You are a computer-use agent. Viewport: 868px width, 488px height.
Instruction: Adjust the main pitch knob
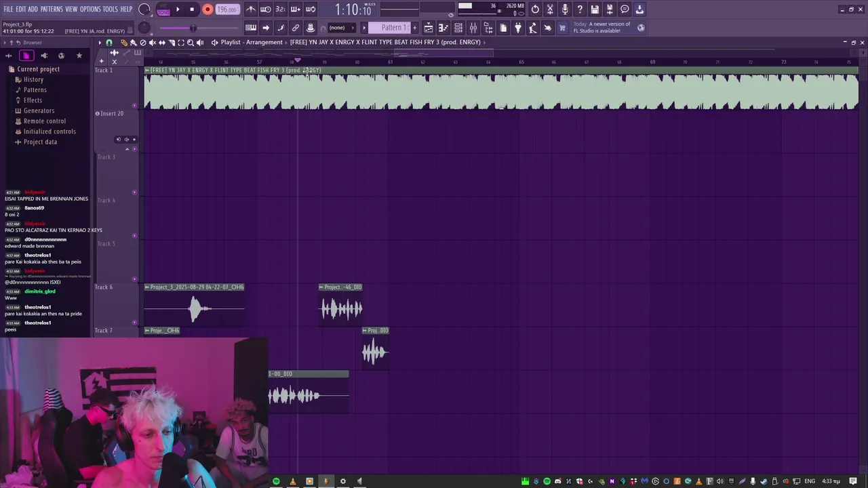(144, 28)
